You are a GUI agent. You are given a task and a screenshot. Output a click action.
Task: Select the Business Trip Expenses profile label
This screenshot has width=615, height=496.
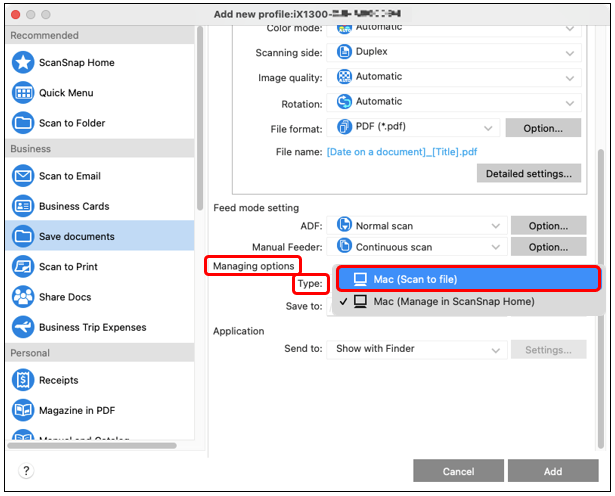point(93,327)
